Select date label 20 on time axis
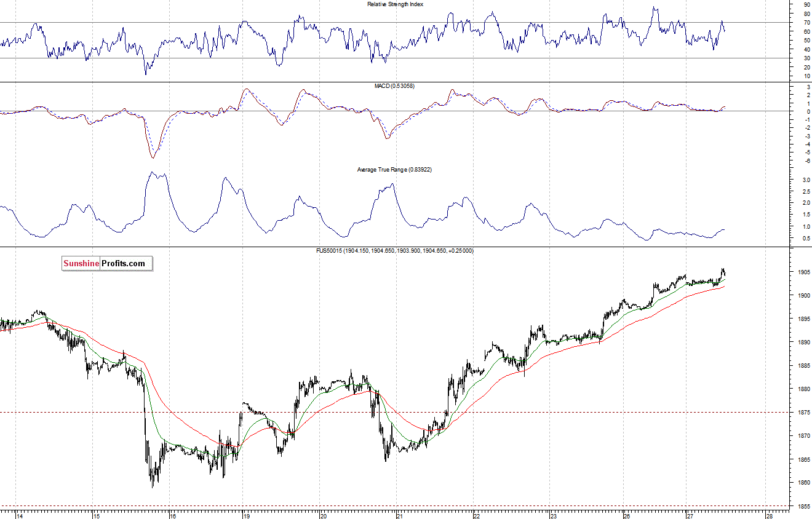Image resolution: width=812 pixels, height=519 pixels. pyautogui.click(x=324, y=517)
